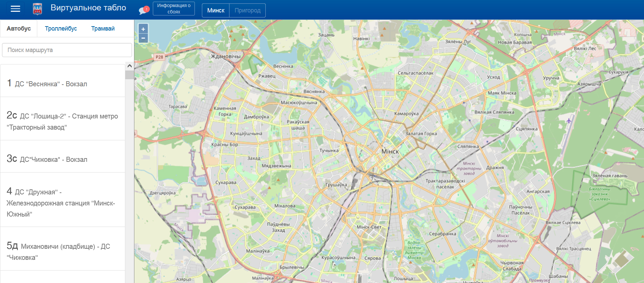644x283 pixels.
Task: Open the notifications chat bubble icon
Action: (144, 10)
